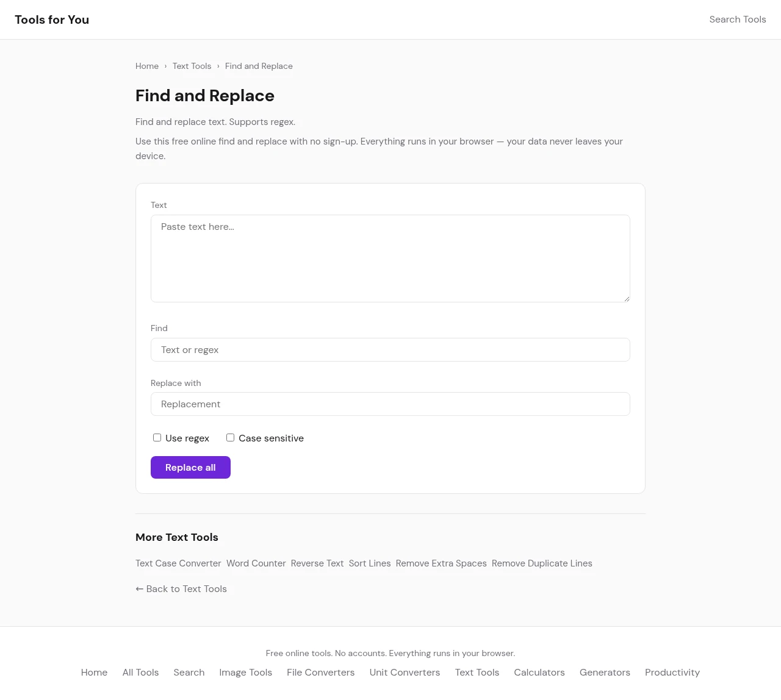This screenshot has width=781, height=700.
Task: Click Back to Text Tools link
Action: 181,589
